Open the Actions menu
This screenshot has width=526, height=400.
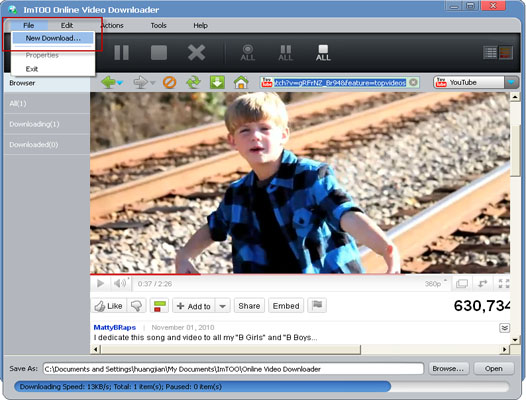pyautogui.click(x=112, y=26)
